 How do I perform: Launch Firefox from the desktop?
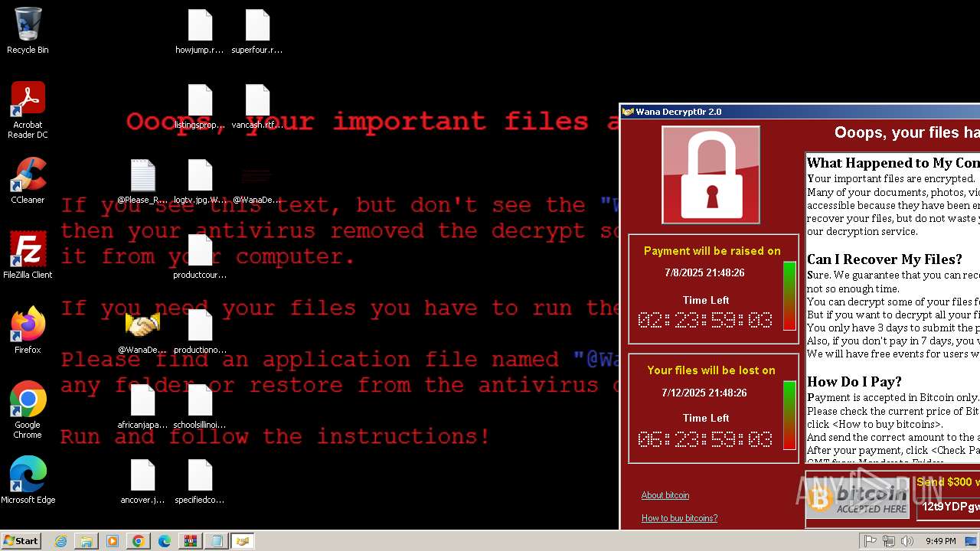tap(28, 331)
